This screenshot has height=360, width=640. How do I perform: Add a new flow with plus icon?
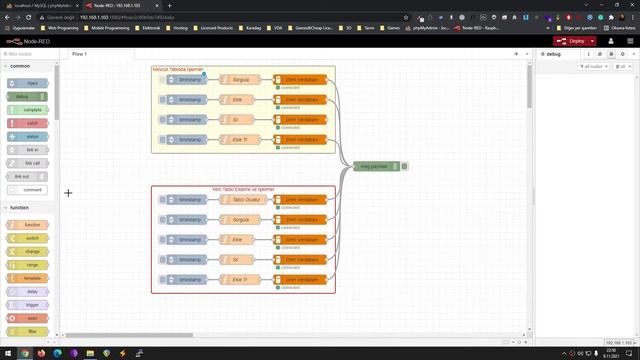516,54
